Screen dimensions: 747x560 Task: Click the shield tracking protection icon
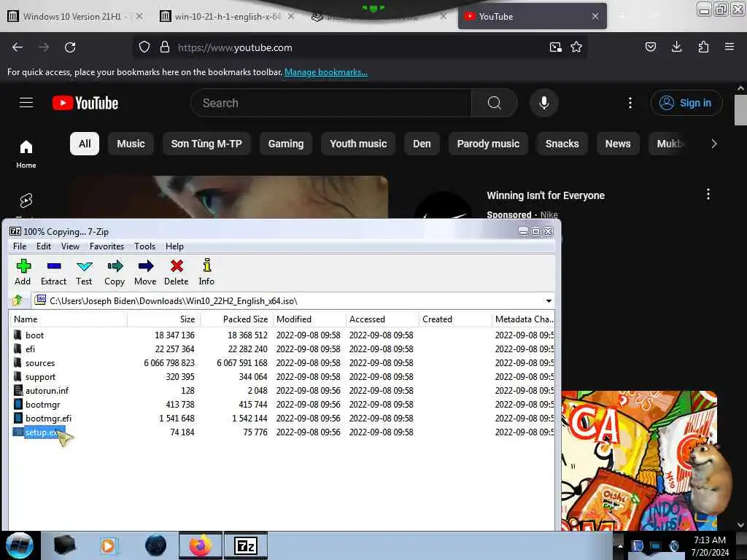coord(144,47)
